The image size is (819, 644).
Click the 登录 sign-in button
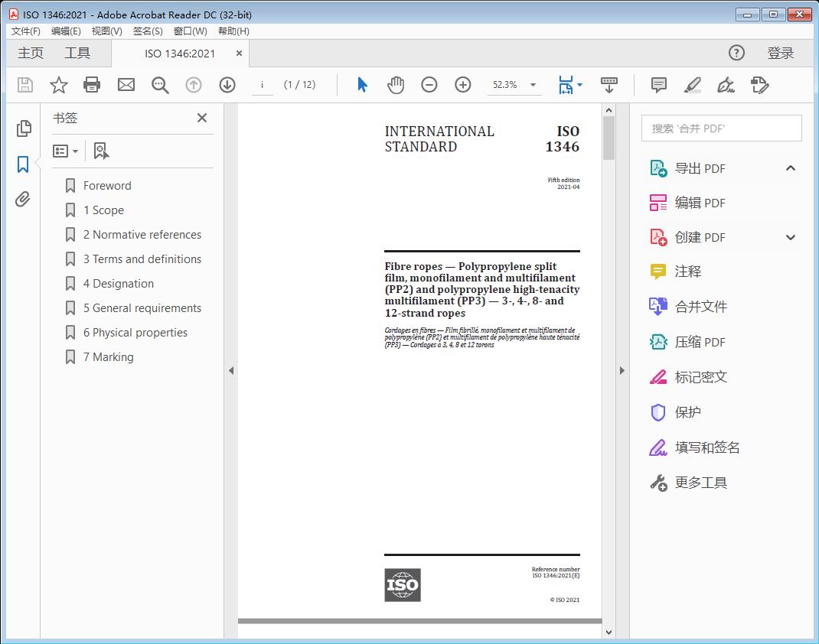click(x=781, y=53)
